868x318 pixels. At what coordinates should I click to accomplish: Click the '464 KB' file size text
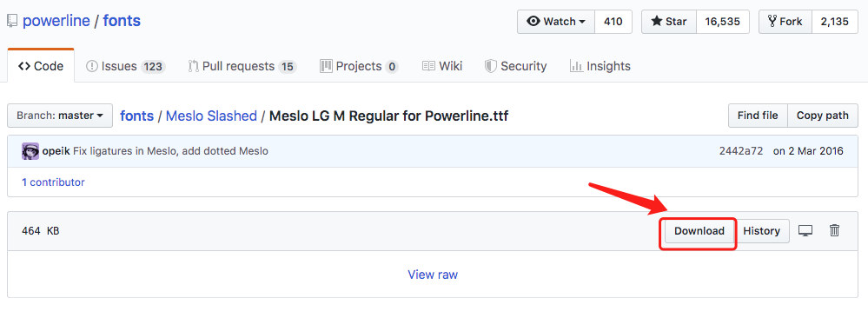tap(41, 231)
